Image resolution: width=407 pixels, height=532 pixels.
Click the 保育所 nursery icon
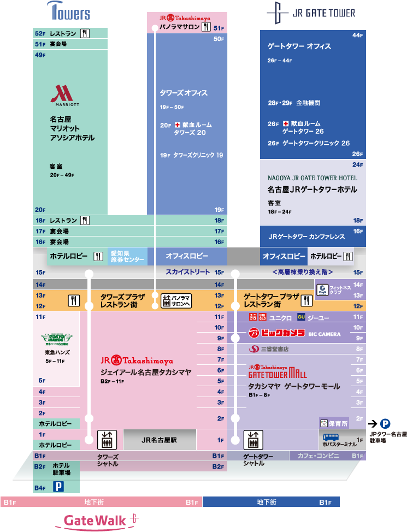[x=324, y=423]
